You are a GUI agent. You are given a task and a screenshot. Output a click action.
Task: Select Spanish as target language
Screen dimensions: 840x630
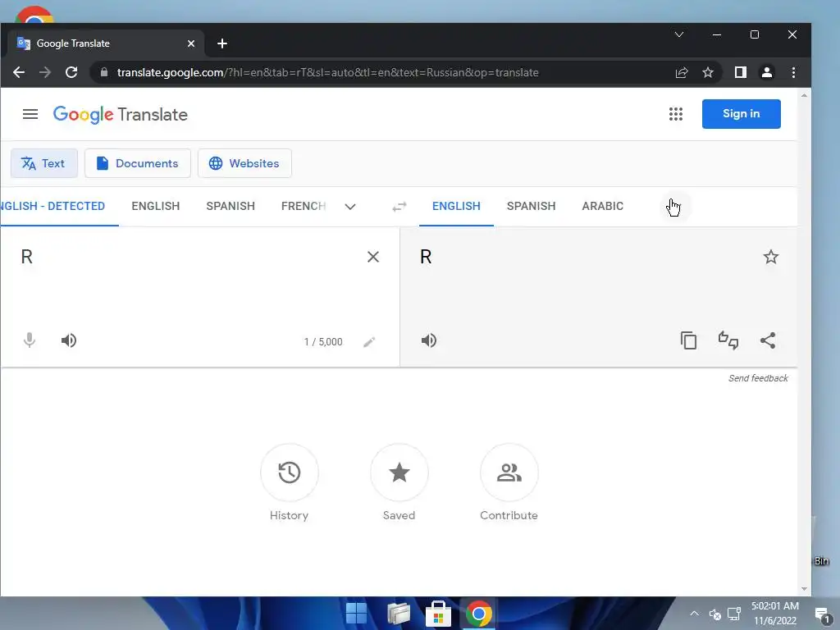click(531, 206)
